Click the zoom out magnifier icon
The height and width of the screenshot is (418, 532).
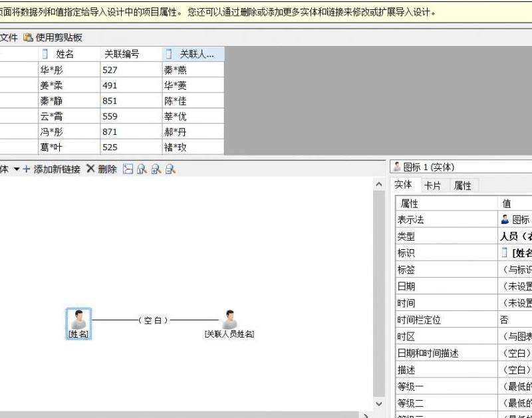pyautogui.click(x=170, y=169)
